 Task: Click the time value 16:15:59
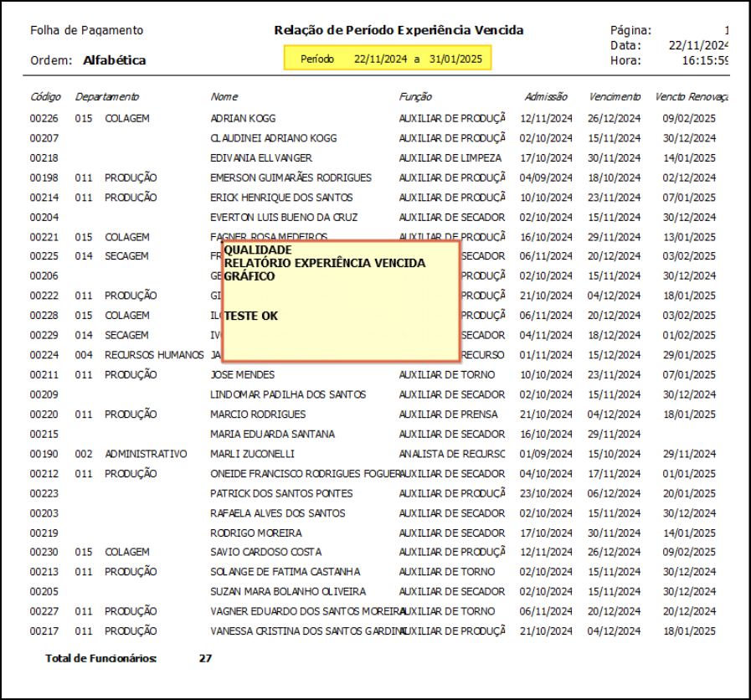click(705, 61)
